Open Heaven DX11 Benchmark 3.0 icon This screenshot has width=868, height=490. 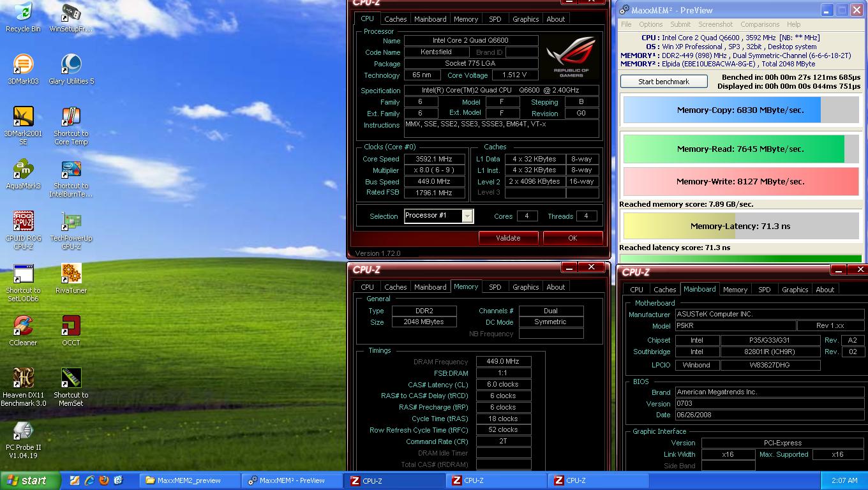coord(23,387)
